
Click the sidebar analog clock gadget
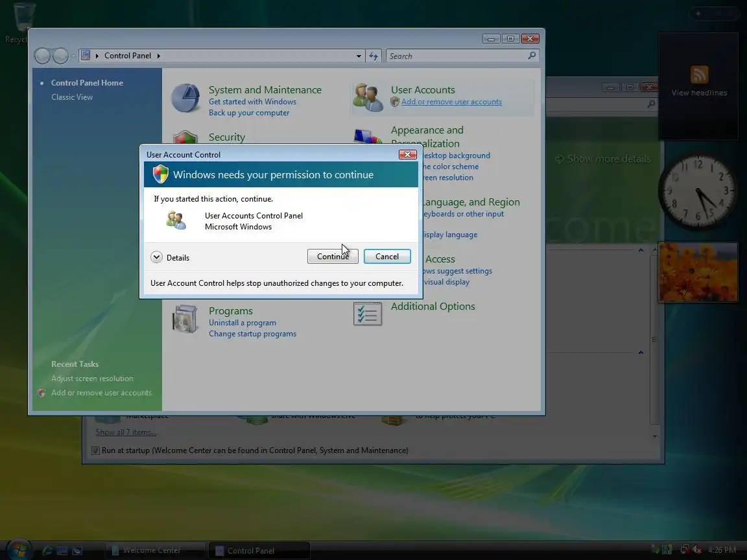[x=698, y=191]
